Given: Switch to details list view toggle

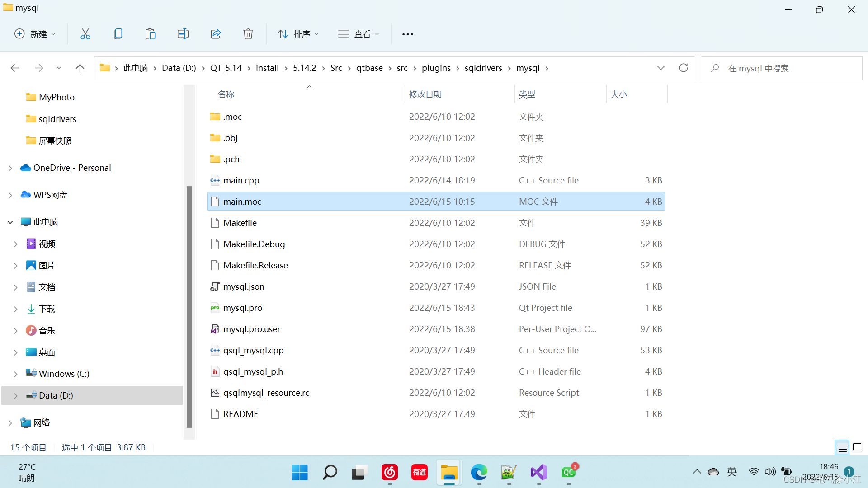Looking at the screenshot, I should [842, 447].
